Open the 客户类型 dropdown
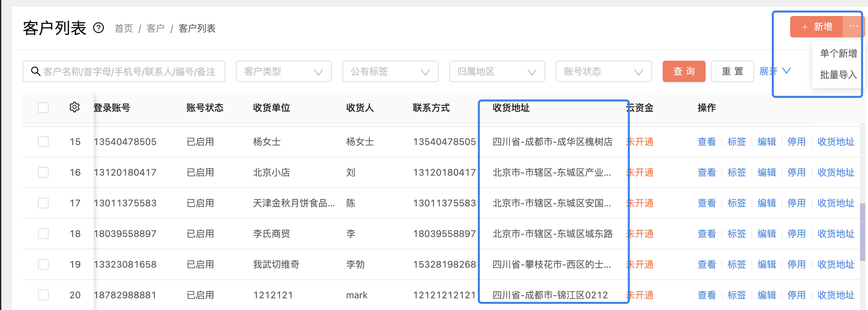Image resolution: width=868 pixels, height=310 pixels. [284, 71]
